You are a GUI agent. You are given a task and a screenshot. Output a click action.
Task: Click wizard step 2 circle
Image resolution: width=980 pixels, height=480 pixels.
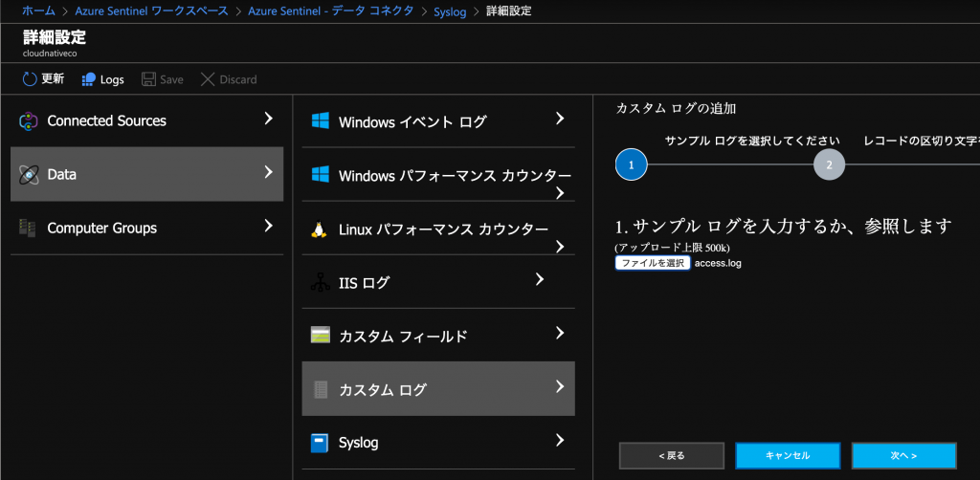pos(830,164)
